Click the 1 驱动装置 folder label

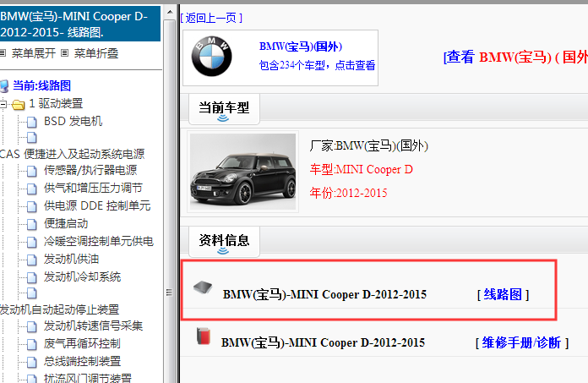tap(56, 103)
